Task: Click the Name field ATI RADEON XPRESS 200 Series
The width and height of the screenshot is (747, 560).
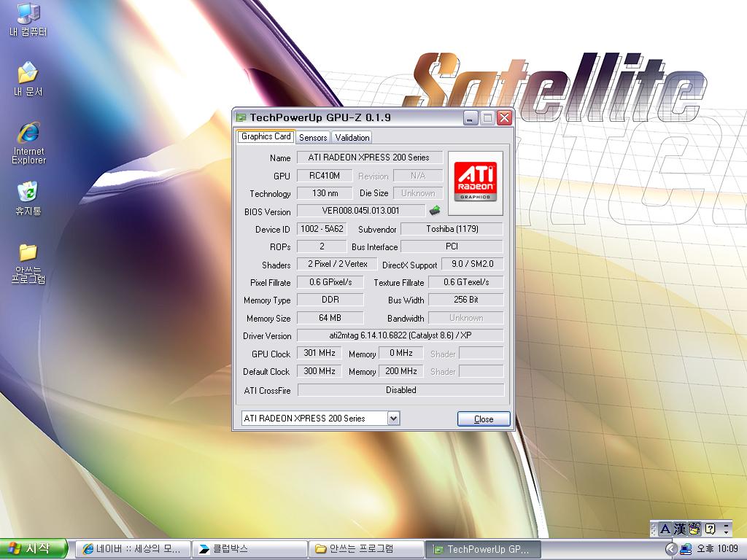Action: click(x=369, y=157)
